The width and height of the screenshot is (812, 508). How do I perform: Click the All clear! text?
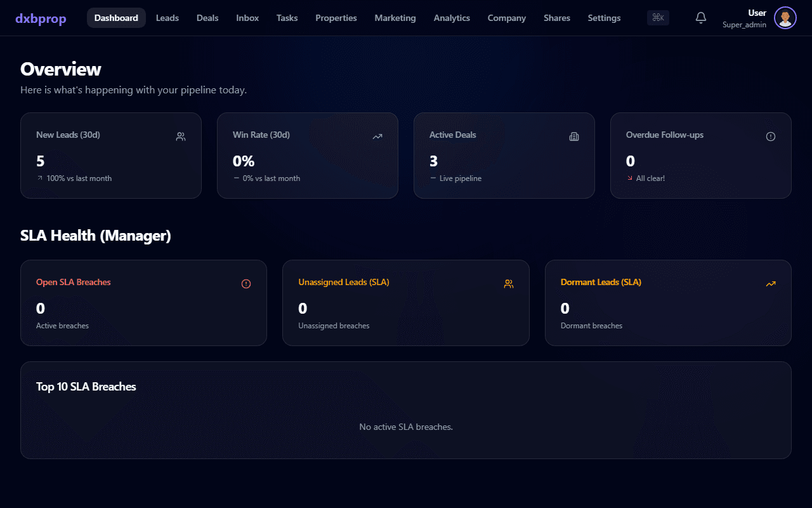[x=651, y=178]
